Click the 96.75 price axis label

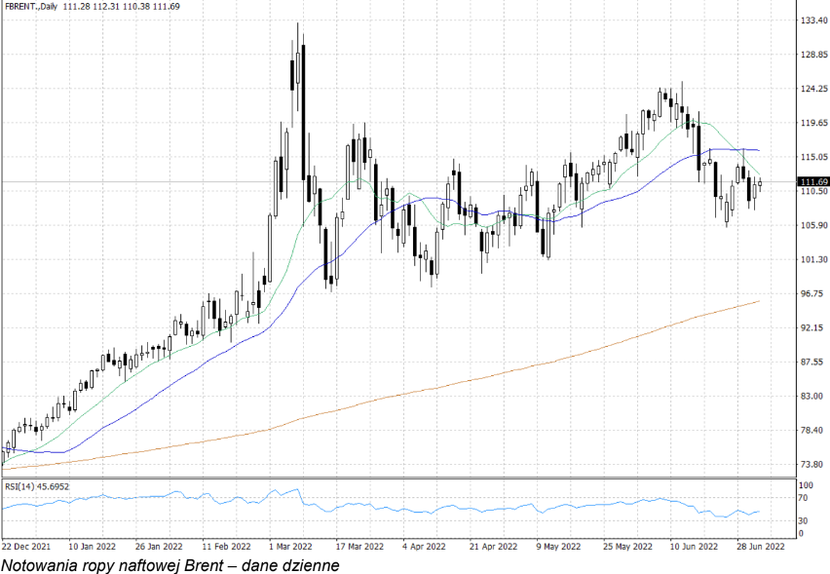813,293
